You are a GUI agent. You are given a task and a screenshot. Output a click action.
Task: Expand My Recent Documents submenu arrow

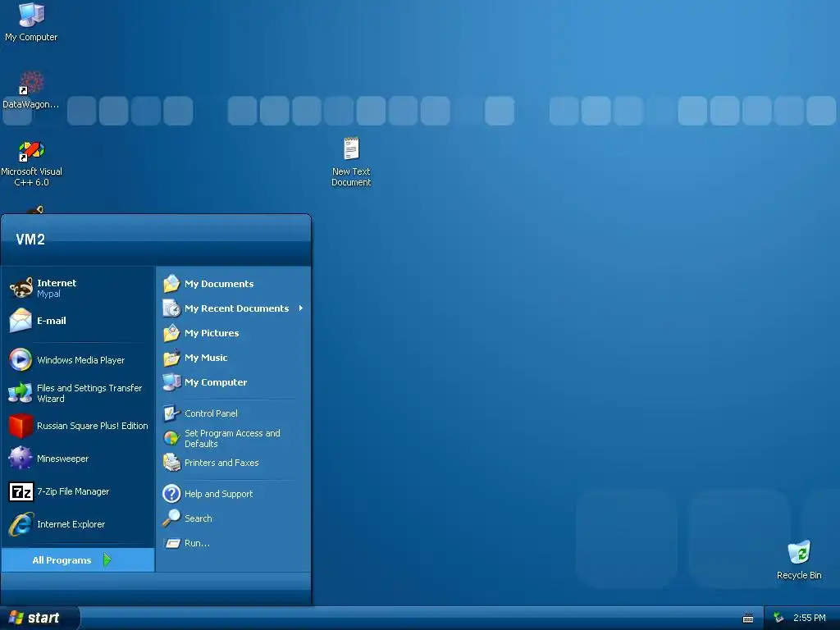(301, 308)
